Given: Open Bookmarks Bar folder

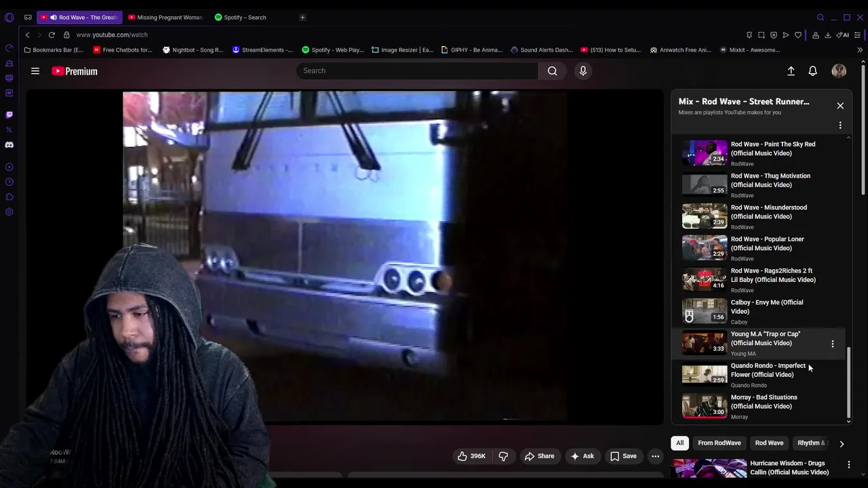Looking at the screenshot, I should [x=54, y=50].
